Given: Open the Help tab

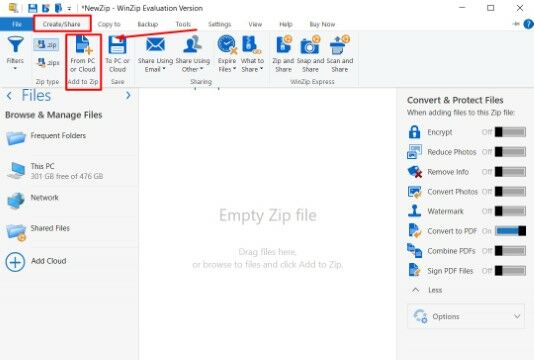Looking at the screenshot, I should click(x=286, y=24).
